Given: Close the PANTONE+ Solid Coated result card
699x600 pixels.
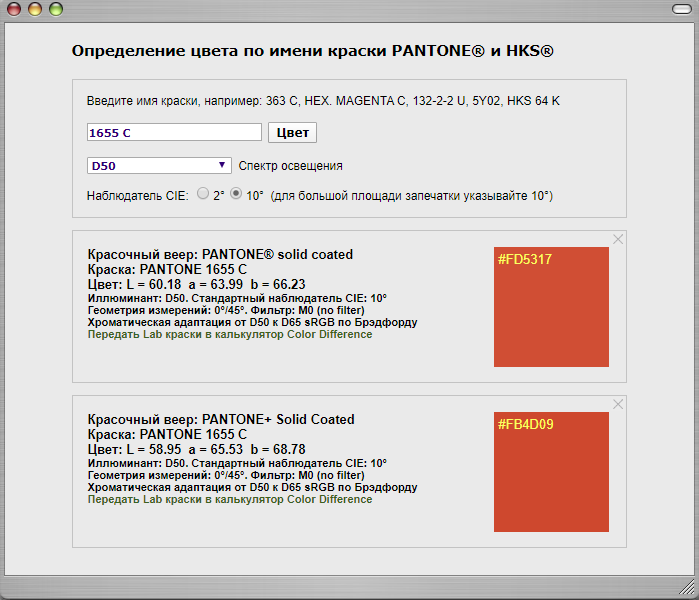Looking at the screenshot, I should coord(618,404).
